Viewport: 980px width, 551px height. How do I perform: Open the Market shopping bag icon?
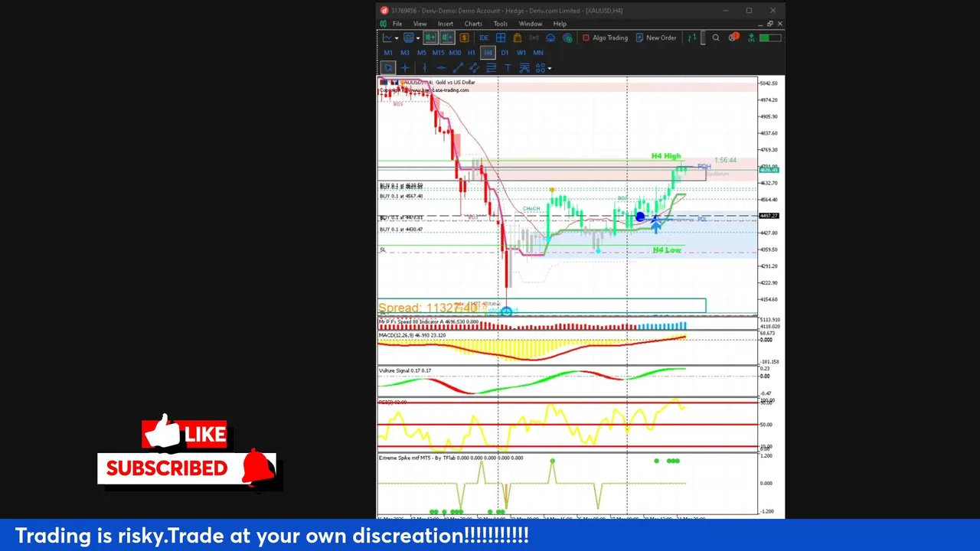(518, 37)
